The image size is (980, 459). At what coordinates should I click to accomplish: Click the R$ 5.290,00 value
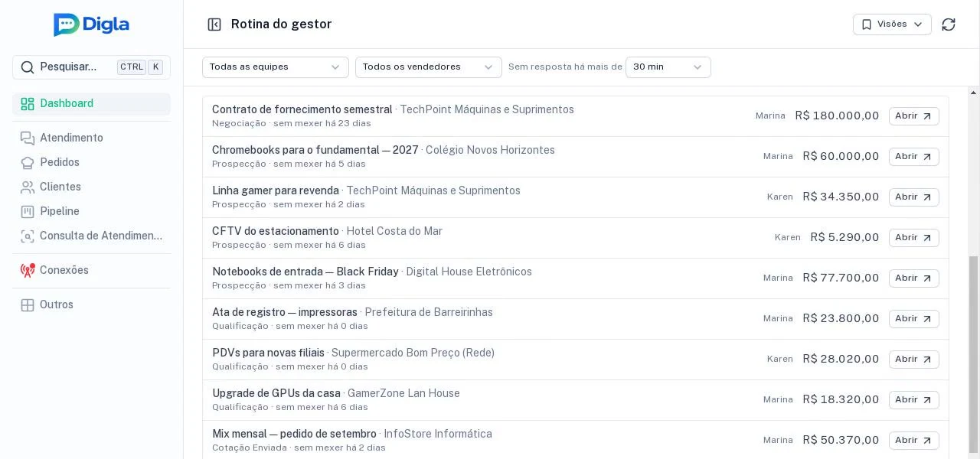(844, 238)
